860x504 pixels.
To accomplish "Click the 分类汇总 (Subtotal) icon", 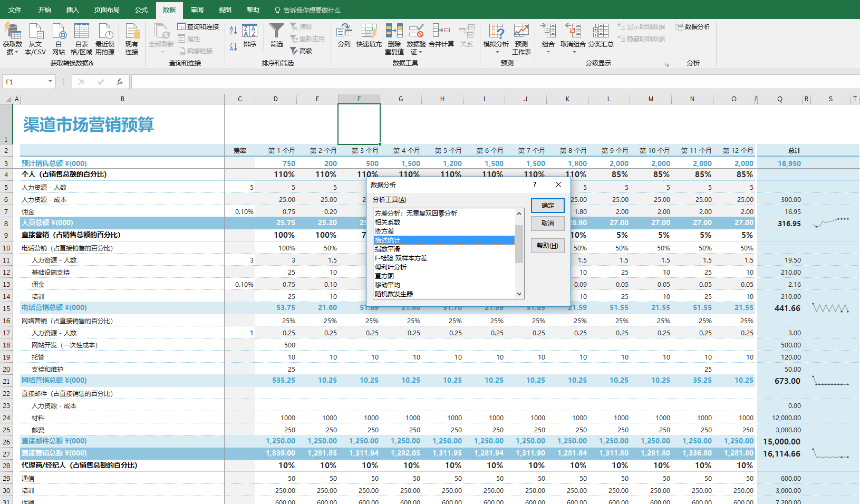I will [x=601, y=35].
